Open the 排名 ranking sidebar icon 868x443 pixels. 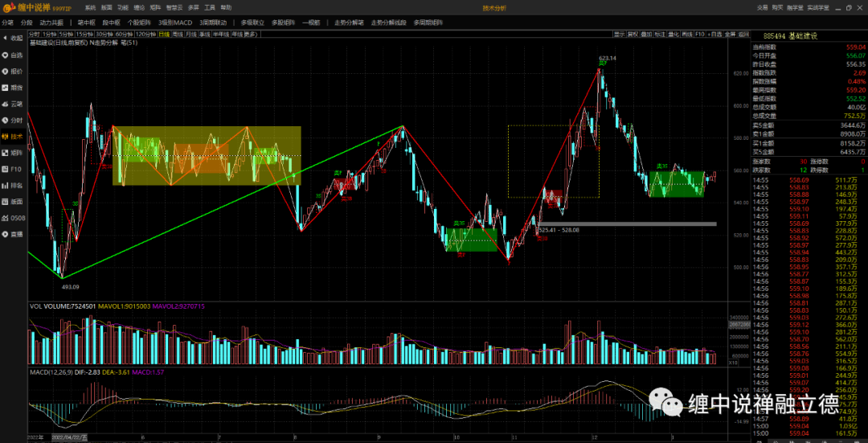click(13, 185)
